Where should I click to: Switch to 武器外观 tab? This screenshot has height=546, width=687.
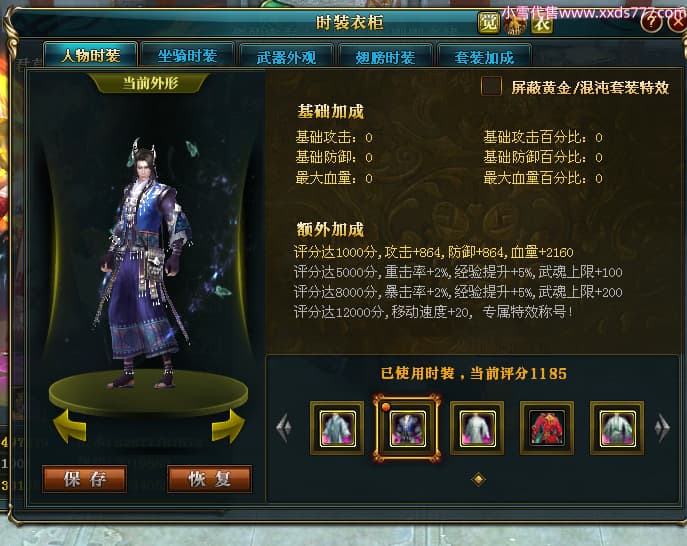tap(287, 57)
